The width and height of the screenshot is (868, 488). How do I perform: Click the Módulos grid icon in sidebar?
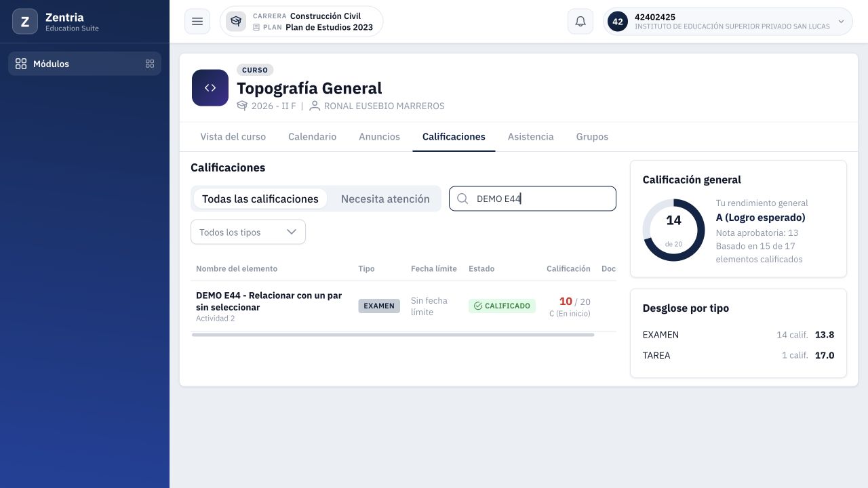click(x=21, y=64)
